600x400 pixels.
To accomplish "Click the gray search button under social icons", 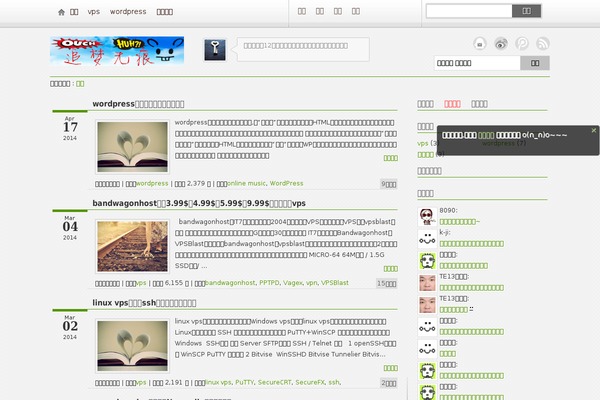I will (535, 63).
